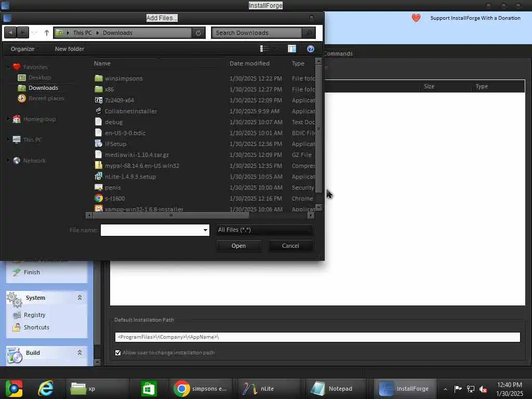Toggle Allow user to change installation path

(x=118, y=353)
